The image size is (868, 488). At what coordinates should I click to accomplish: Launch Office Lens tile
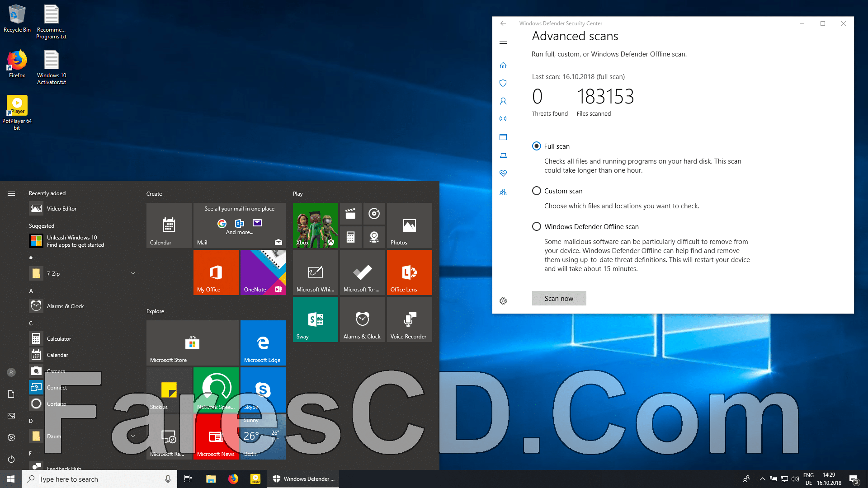click(x=410, y=272)
